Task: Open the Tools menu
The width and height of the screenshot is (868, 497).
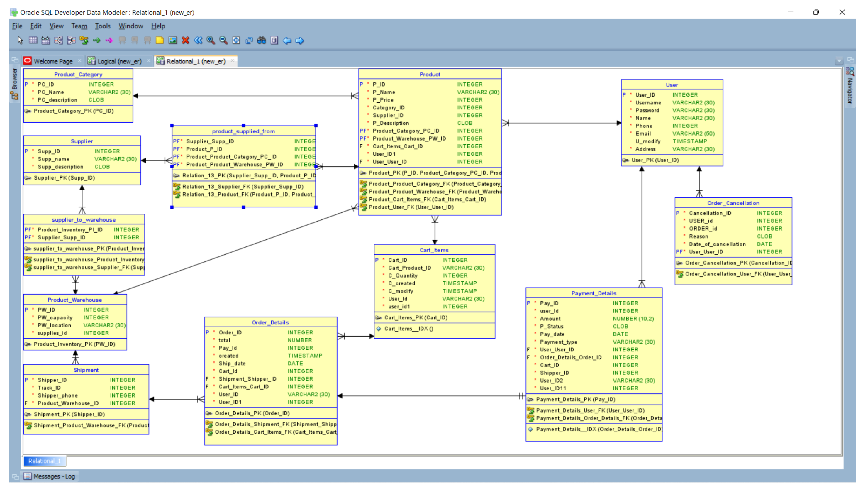Action: [x=103, y=26]
